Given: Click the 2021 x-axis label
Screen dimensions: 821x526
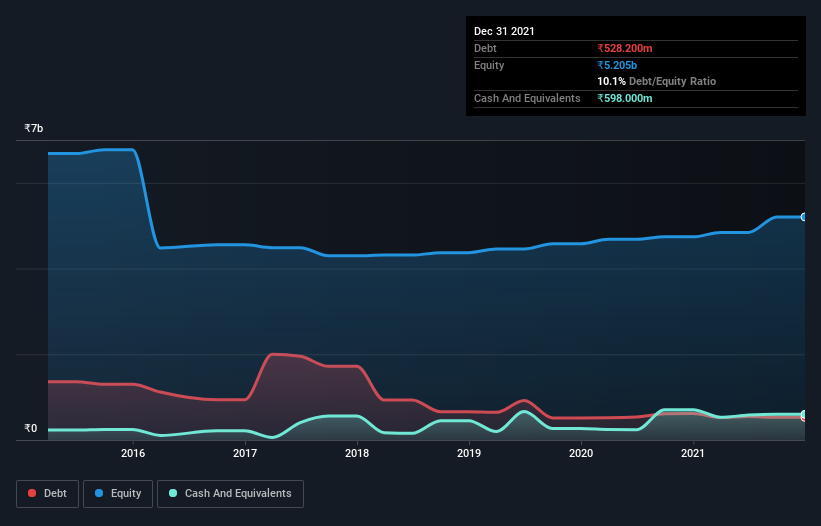Looking at the screenshot, I should click(x=693, y=453).
